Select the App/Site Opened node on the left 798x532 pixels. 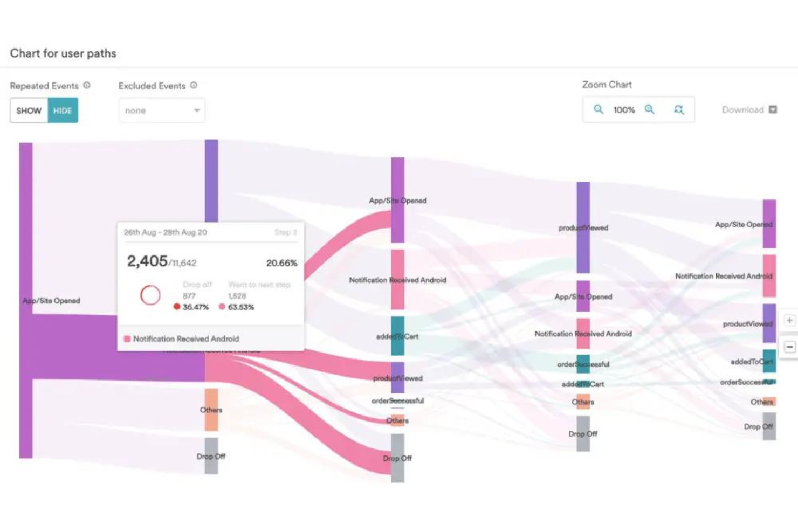click(24, 300)
